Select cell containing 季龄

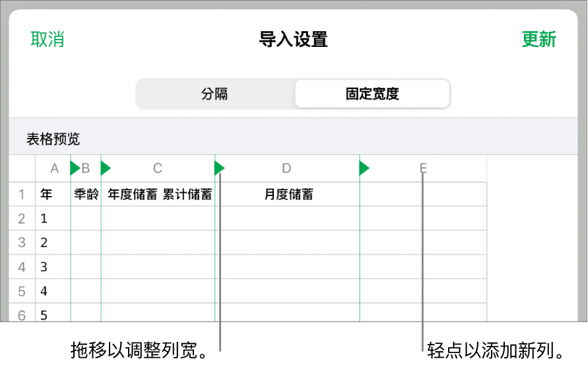tap(86, 194)
